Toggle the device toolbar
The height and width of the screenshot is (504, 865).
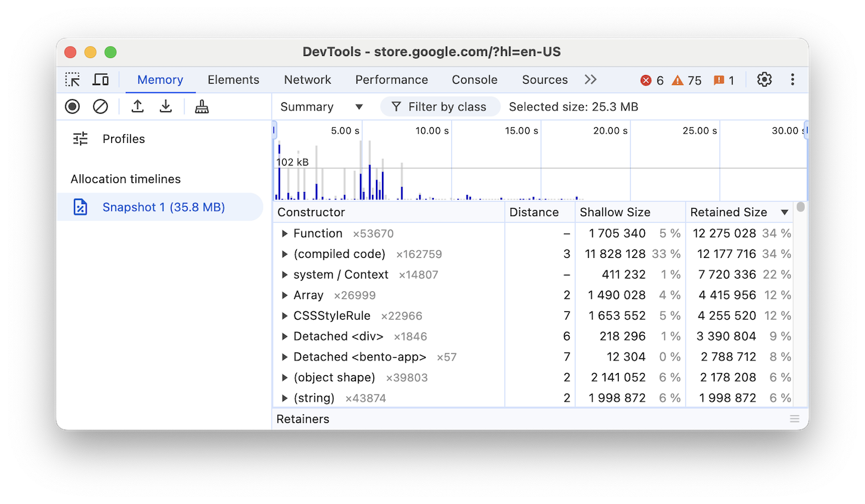coord(100,79)
